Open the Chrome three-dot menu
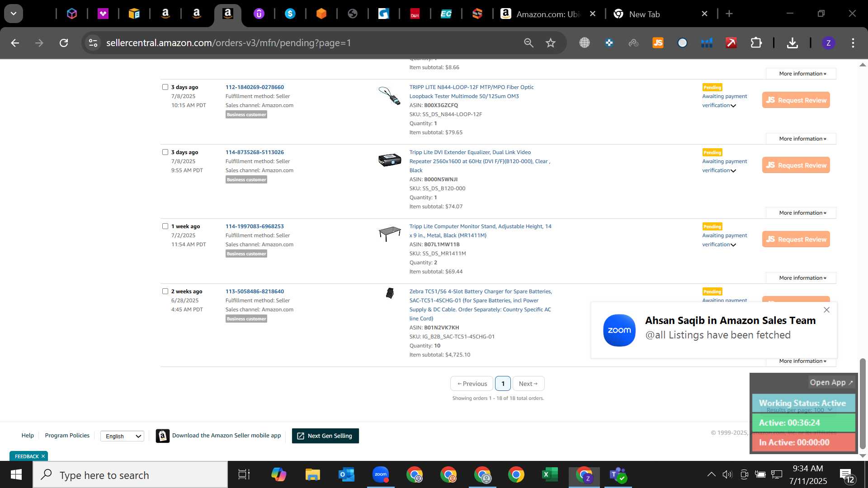This screenshot has width=868, height=488. click(853, 43)
